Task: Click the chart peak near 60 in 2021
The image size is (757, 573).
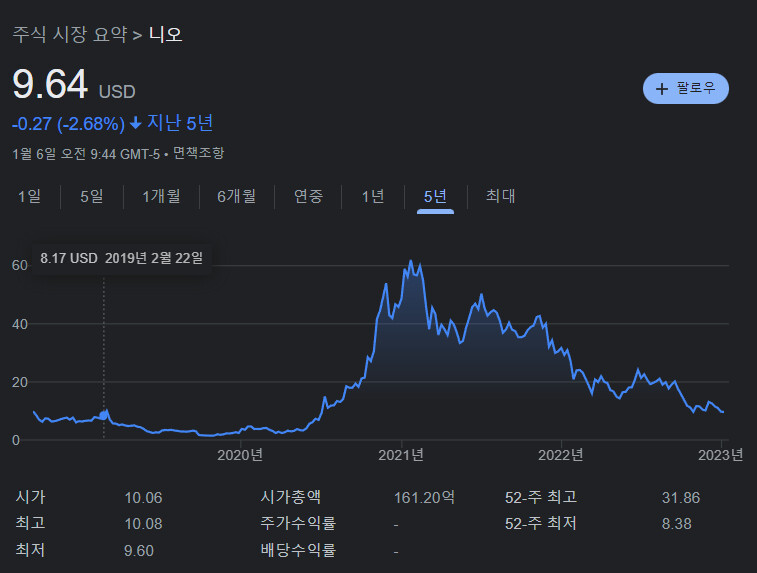Action: 411,262
